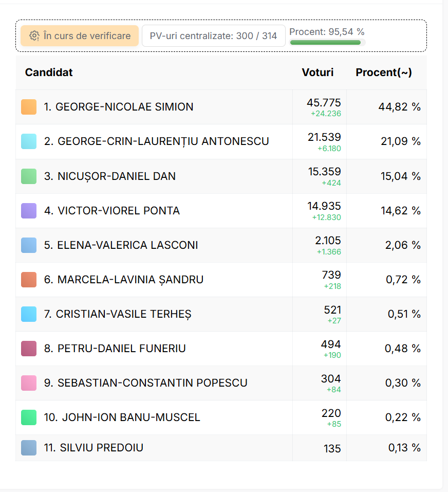Click the green progress bar under Procent

tap(326, 43)
